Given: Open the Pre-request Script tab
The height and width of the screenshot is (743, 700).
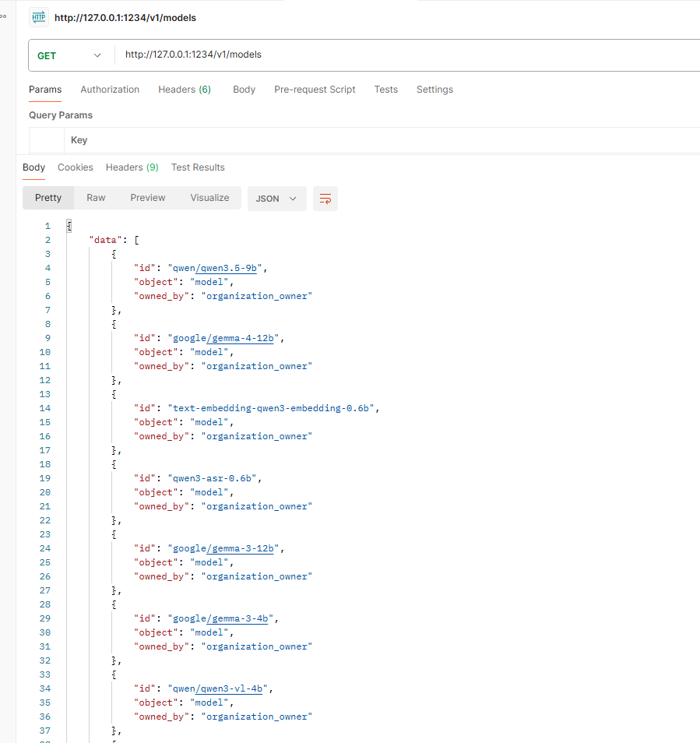Looking at the screenshot, I should (x=315, y=90).
